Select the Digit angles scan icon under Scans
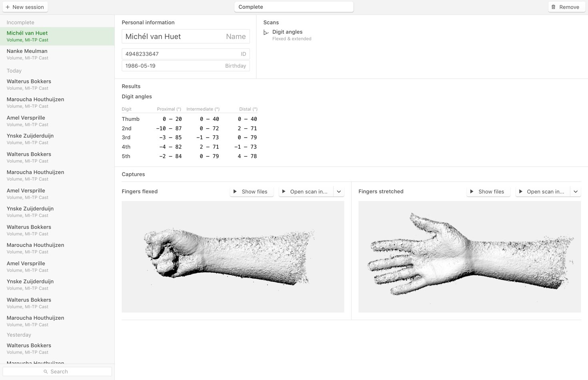The height and width of the screenshot is (380, 588). (266, 32)
